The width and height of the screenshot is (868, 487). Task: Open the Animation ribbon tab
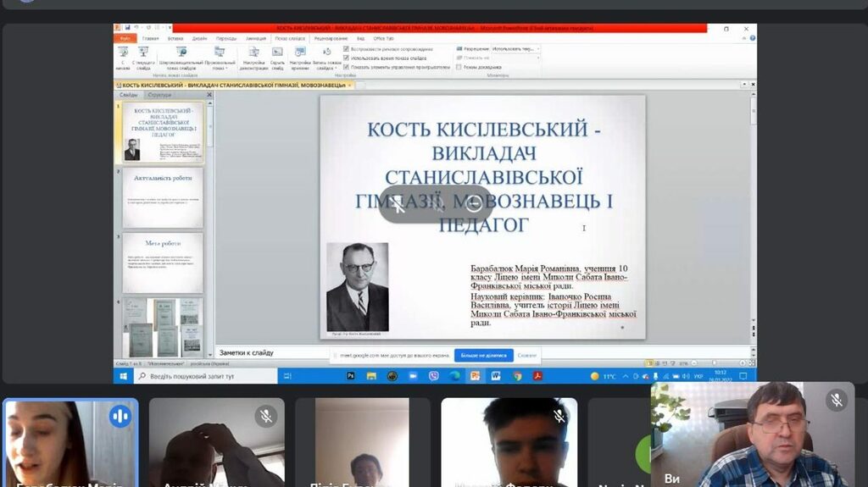255,38
